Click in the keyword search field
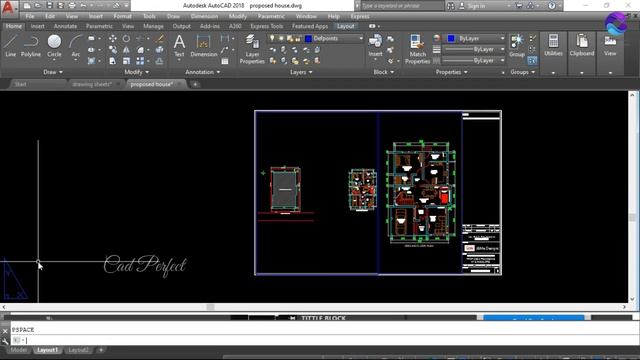Image resolution: width=640 pixels, height=360 pixels. pos(402,6)
